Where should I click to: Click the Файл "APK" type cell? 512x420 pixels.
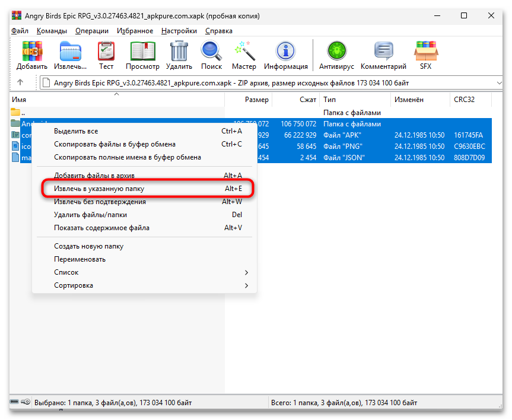(342, 135)
